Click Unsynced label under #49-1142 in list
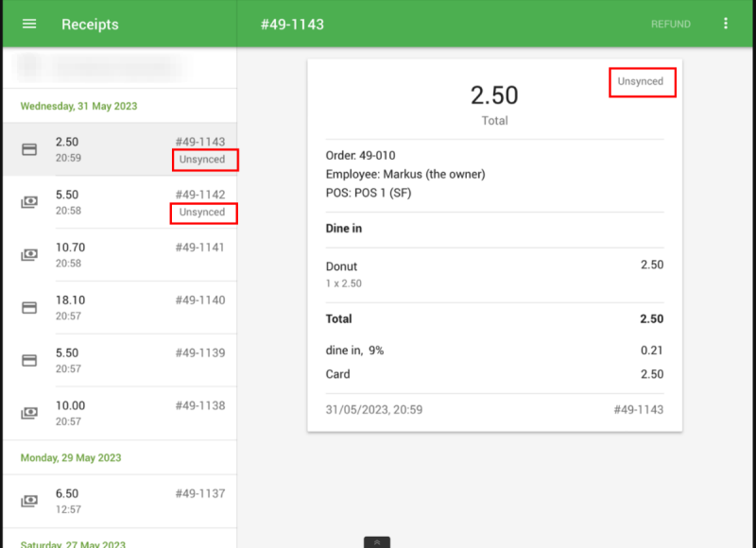Image resolution: width=756 pixels, height=548 pixels. (x=203, y=213)
